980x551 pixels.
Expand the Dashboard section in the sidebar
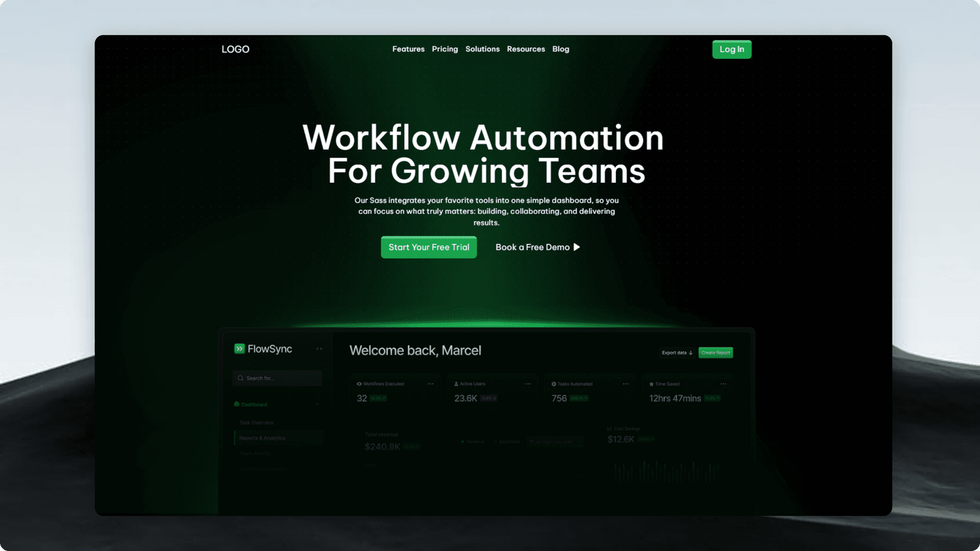(x=317, y=405)
